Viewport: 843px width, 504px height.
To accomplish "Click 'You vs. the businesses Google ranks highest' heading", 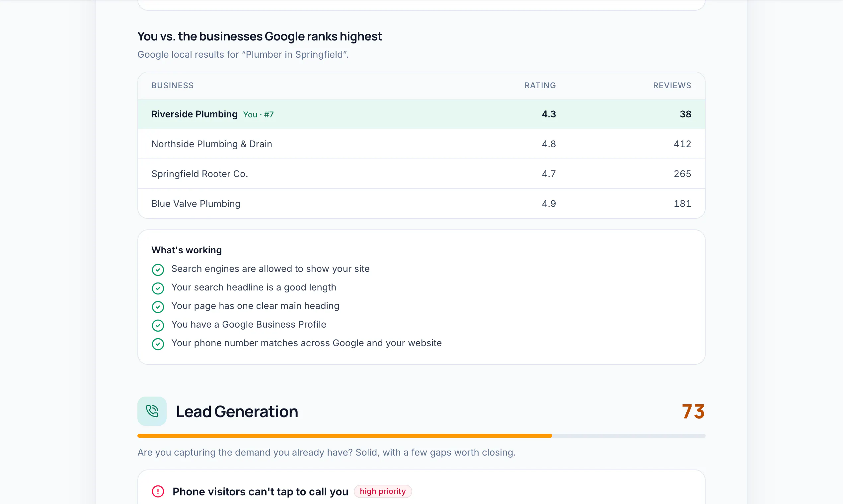I will (x=260, y=36).
